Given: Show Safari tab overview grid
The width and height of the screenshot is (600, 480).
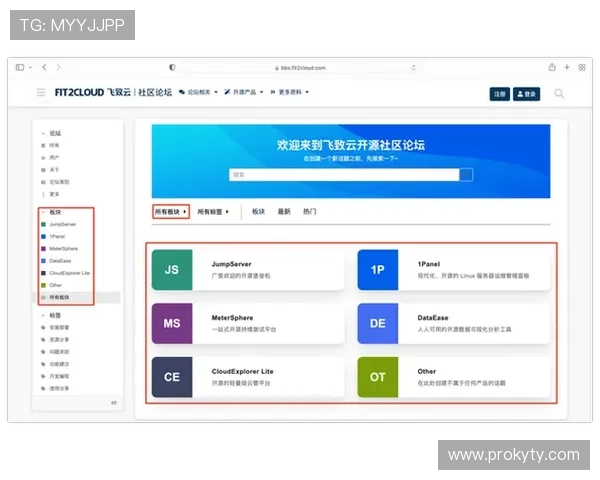Looking at the screenshot, I should click(x=582, y=67).
